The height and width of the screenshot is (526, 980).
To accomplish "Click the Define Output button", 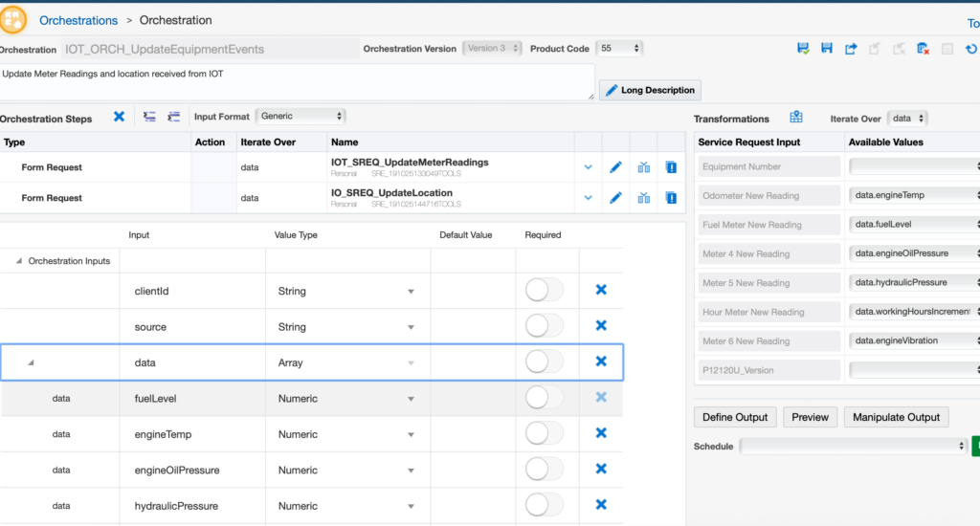I will pos(735,417).
